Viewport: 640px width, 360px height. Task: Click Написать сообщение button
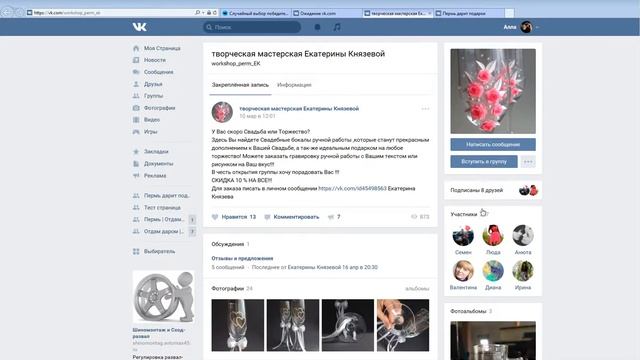[x=493, y=144]
